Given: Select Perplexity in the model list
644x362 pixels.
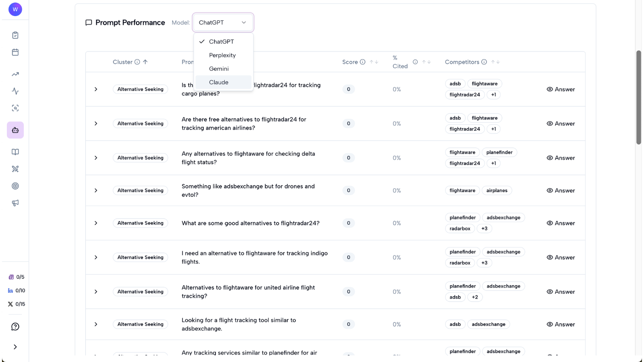Looking at the screenshot, I should click(223, 55).
